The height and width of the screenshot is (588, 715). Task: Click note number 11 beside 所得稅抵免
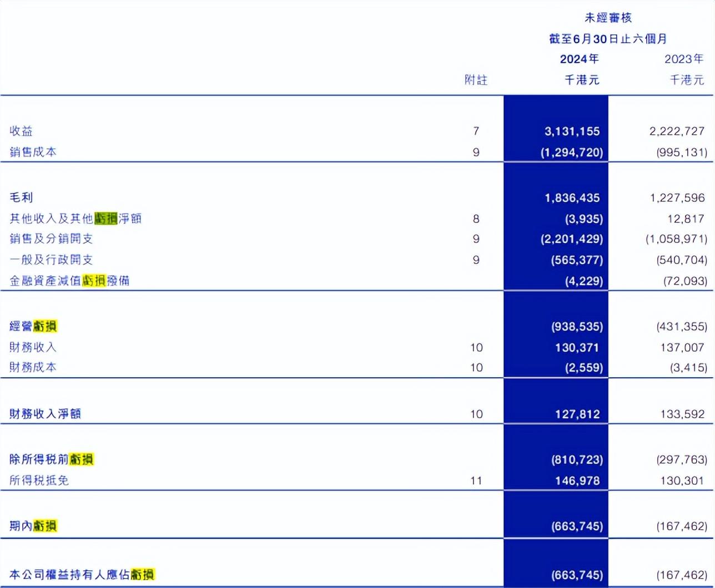coord(476,480)
